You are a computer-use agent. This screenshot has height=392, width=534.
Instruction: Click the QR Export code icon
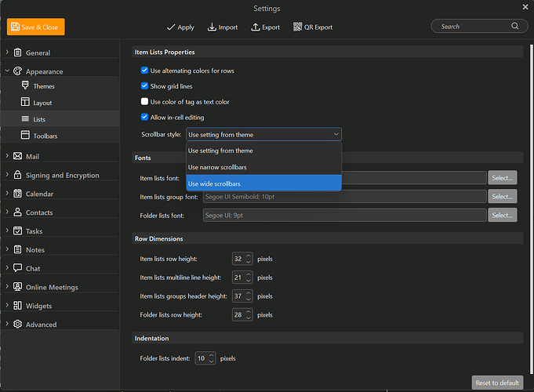coord(298,27)
